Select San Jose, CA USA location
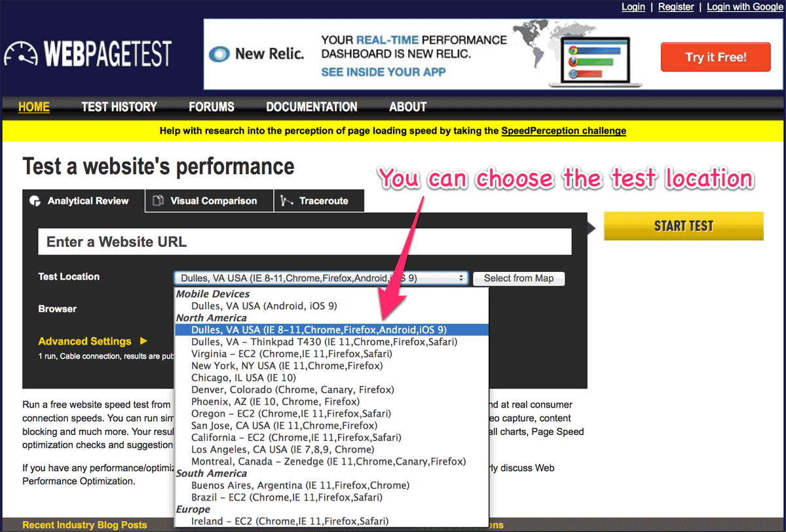Screen dimensions: 786x532 (331, 426)
